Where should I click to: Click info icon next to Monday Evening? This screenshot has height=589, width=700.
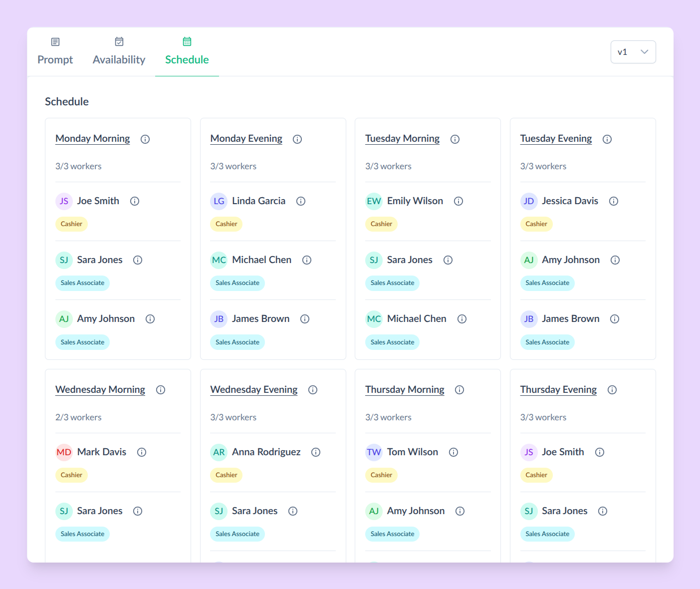[297, 139]
